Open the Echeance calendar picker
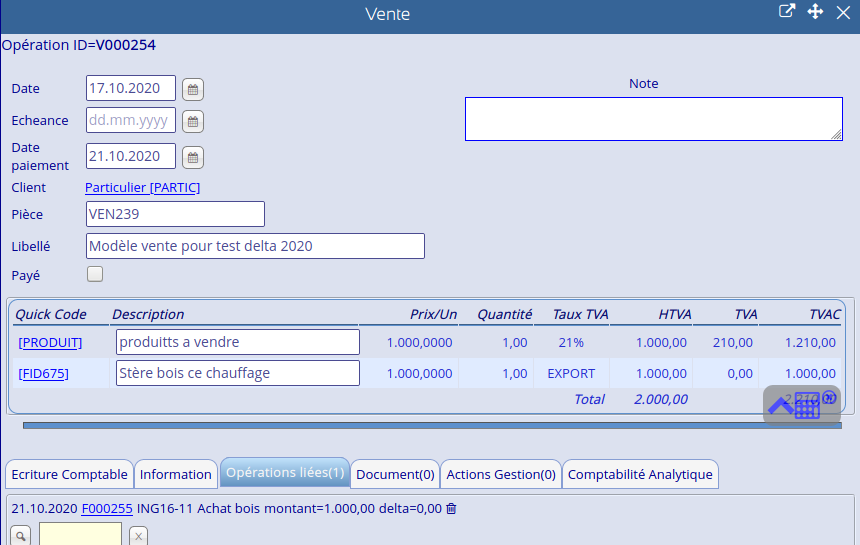Screen dimensions: 860x545 point(193,121)
